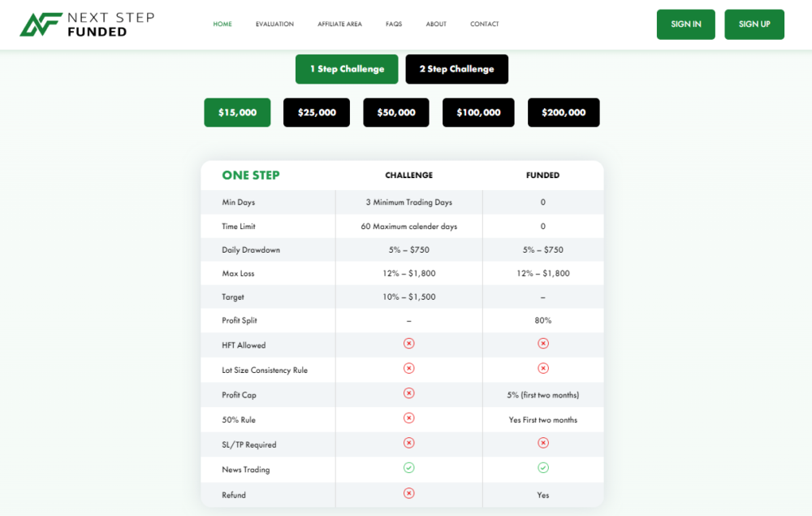Screen dimensions: 812x516
Task: Click the Next Step Funded logo
Action: tap(87, 24)
